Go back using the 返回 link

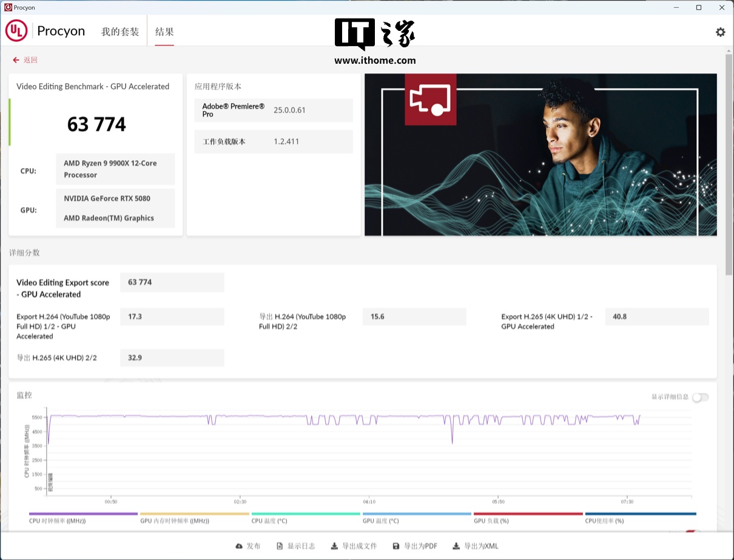click(25, 60)
